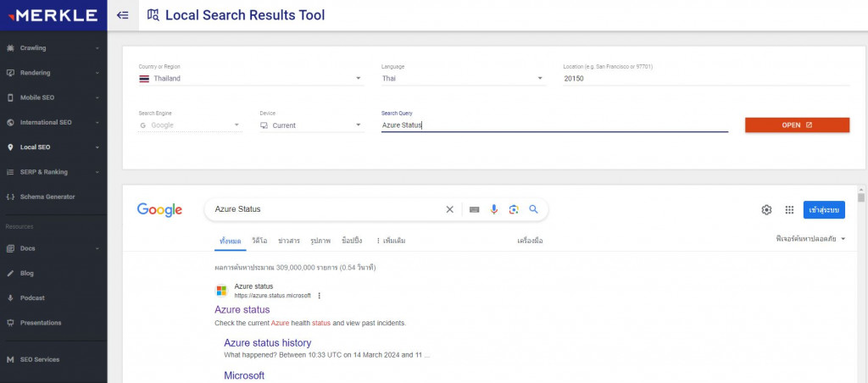Click the Google logo
Screen dimensions: 868x383
point(159,210)
